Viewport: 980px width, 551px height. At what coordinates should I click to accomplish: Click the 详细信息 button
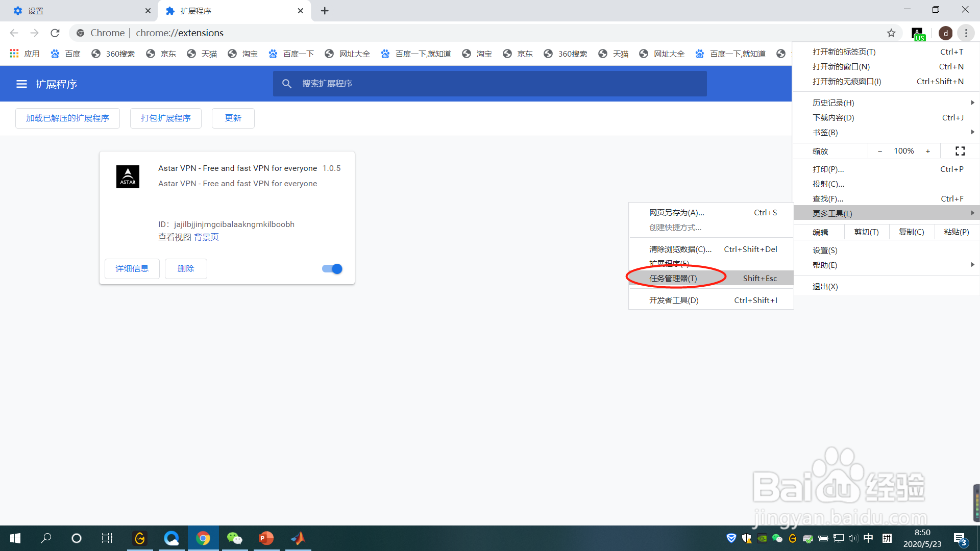[132, 269]
